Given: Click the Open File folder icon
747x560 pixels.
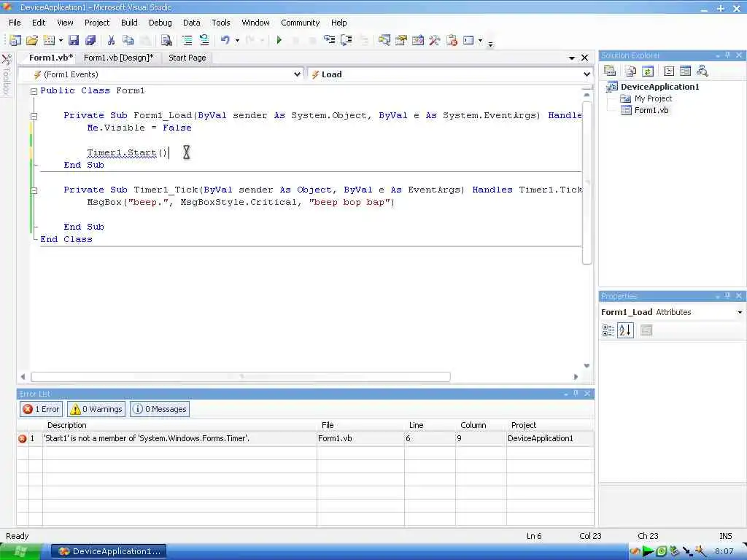Looking at the screenshot, I should [32, 41].
